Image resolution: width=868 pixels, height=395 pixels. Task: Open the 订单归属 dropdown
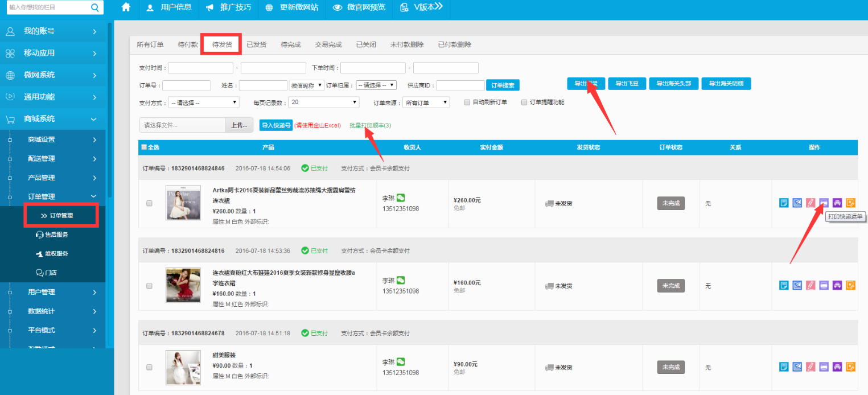tap(376, 85)
